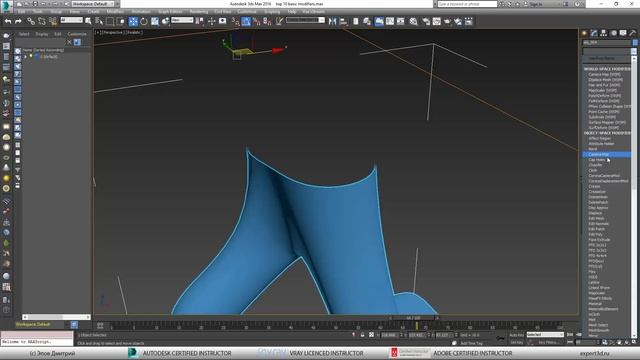Open the Modifier List dropdown arrow
The width and height of the screenshot is (640, 360).
point(634,51)
